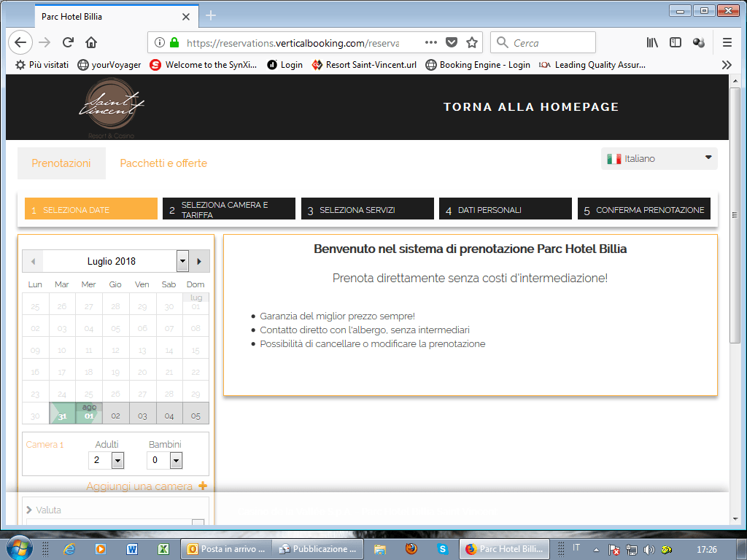Viewport: 747px width, 560px height.
Task: Open the Più visitati bookmark
Action: point(42,65)
